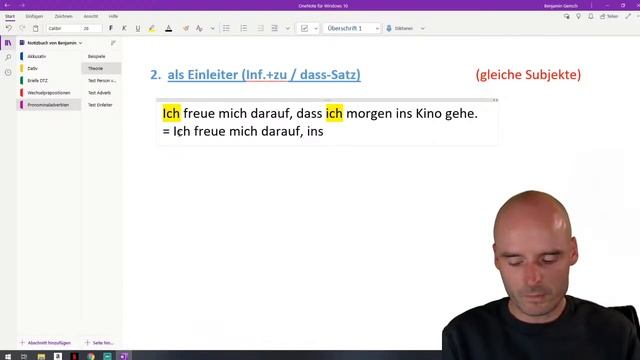This screenshot has height=360, width=640.
Task: Open the Test Einleiter page
Action: point(101,105)
